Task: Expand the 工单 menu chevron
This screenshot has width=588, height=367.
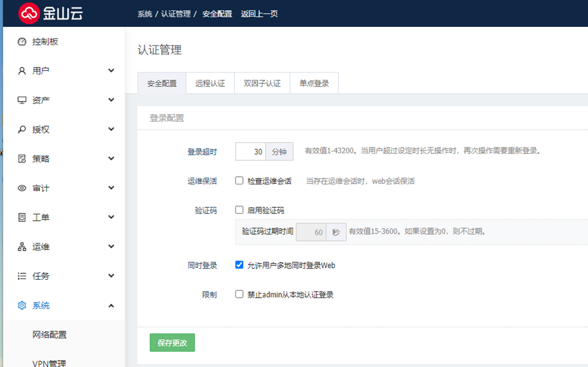Action: pos(111,217)
